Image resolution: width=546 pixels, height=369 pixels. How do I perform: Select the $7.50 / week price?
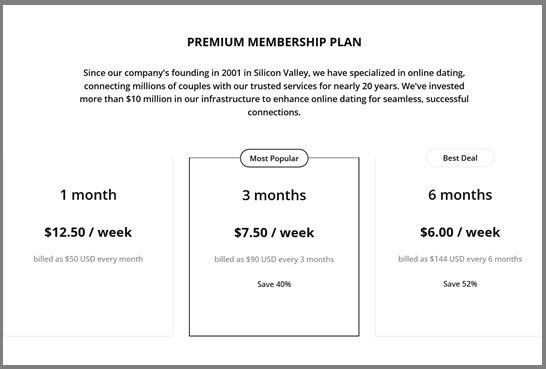(274, 233)
